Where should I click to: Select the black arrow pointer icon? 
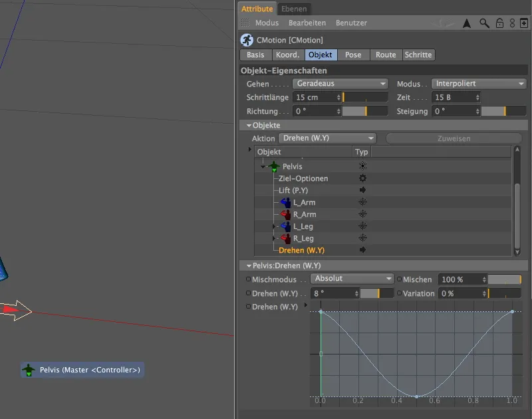point(468,22)
